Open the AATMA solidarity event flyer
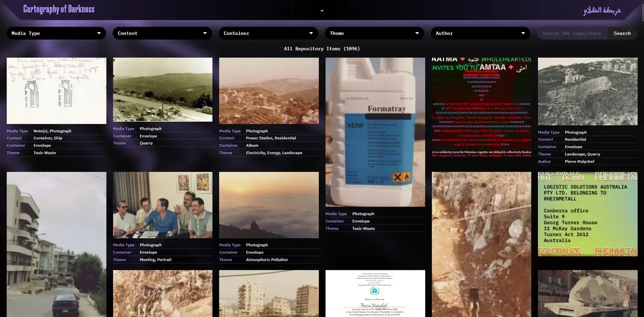Screen dimensions: 644x317 [x=481, y=108]
